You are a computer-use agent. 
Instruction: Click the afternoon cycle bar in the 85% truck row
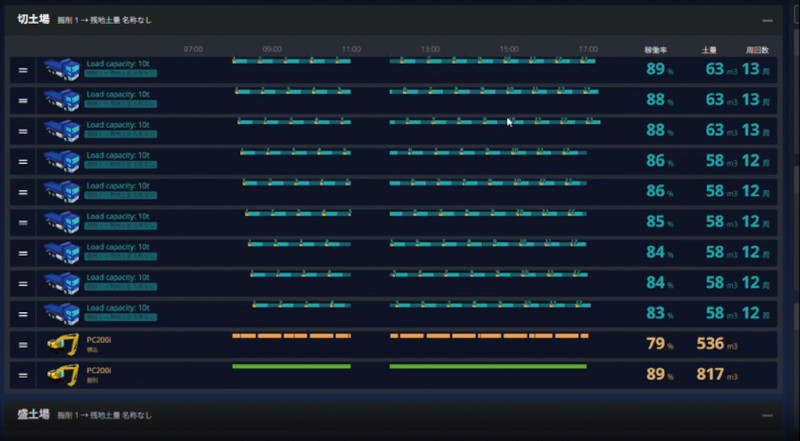tap(488, 213)
